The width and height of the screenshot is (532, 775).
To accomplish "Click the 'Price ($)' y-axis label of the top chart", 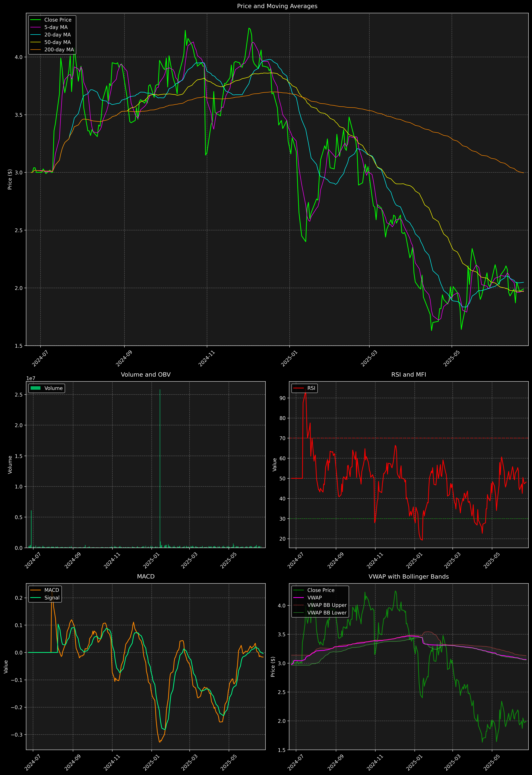I will click(x=10, y=179).
